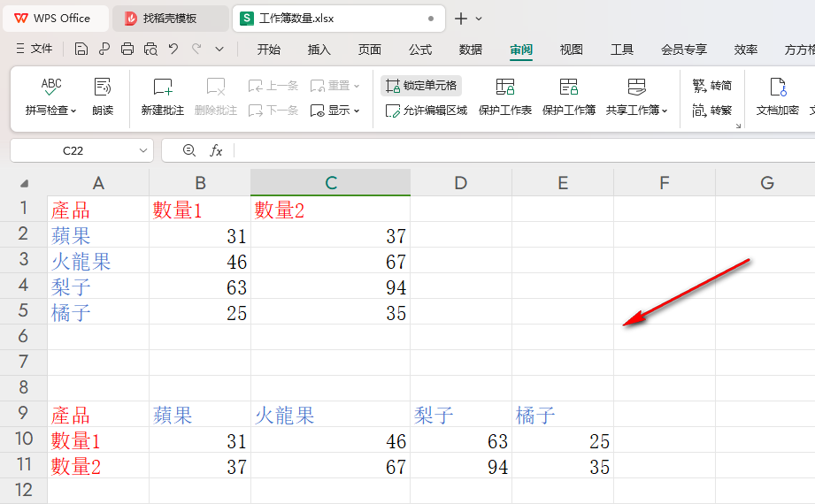This screenshot has width=815, height=504.
Task: Click cell D11 with value 94
Action: pyautogui.click(x=461, y=466)
